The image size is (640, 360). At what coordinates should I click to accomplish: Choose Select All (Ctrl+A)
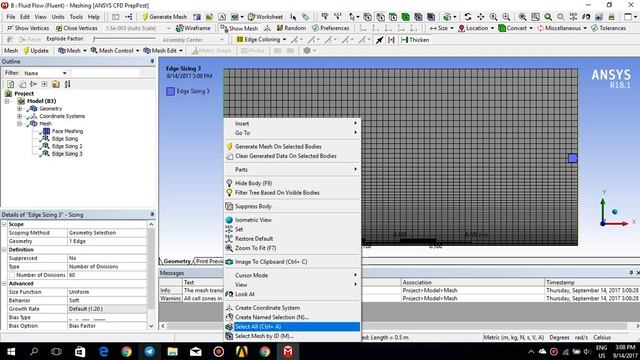click(292, 327)
